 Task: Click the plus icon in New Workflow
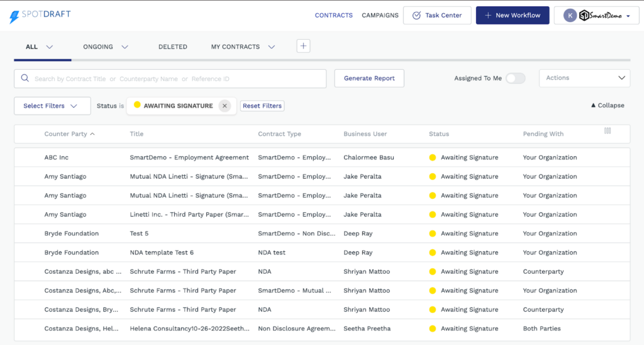(x=488, y=15)
